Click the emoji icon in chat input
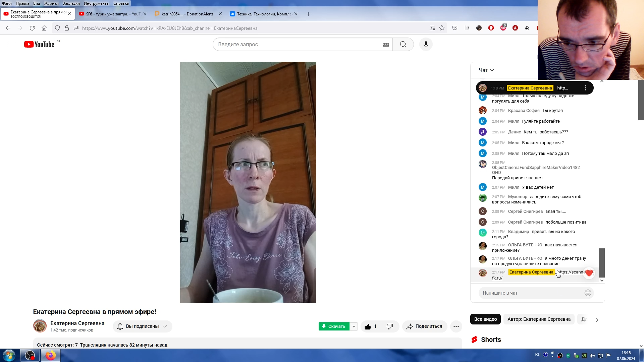Screen dimensions: 644x362 (x=588, y=293)
